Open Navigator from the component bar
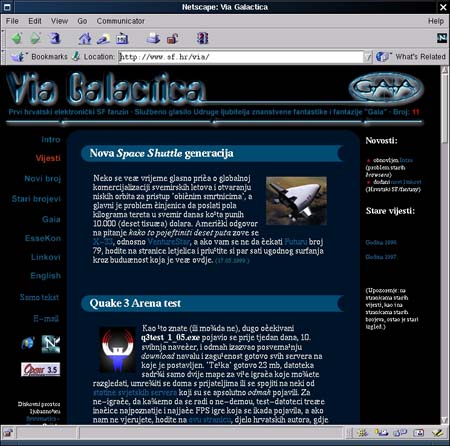This screenshot has width=450, height=446. coord(362,433)
